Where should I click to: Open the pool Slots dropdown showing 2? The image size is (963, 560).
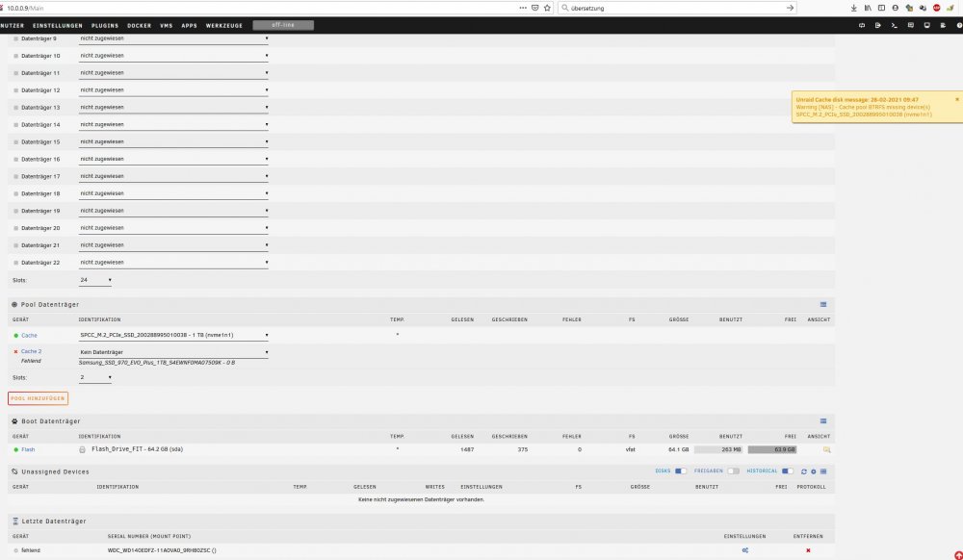coord(95,377)
